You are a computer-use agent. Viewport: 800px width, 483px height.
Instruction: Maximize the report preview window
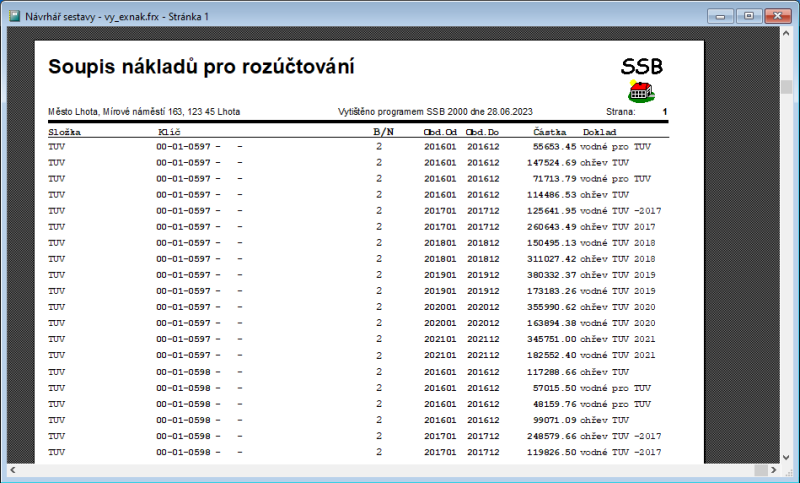[x=748, y=16]
